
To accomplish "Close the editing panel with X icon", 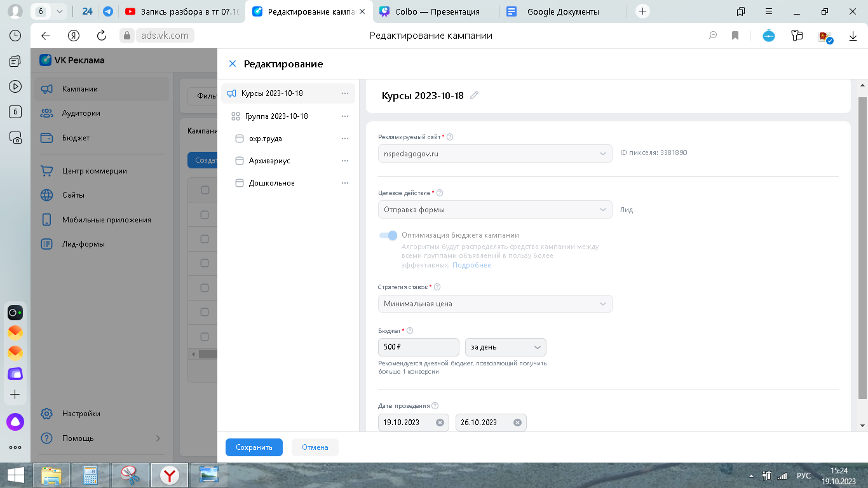I will pyautogui.click(x=233, y=64).
